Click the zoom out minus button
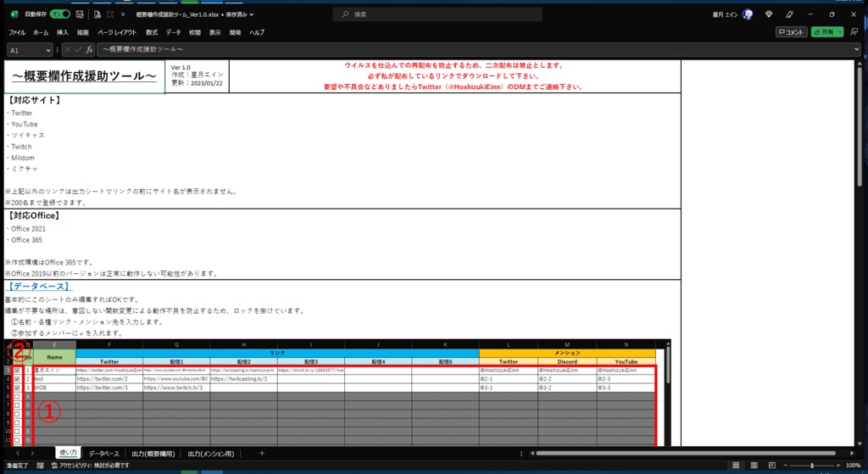Viewport: 868px width, 474px height. (x=785, y=466)
